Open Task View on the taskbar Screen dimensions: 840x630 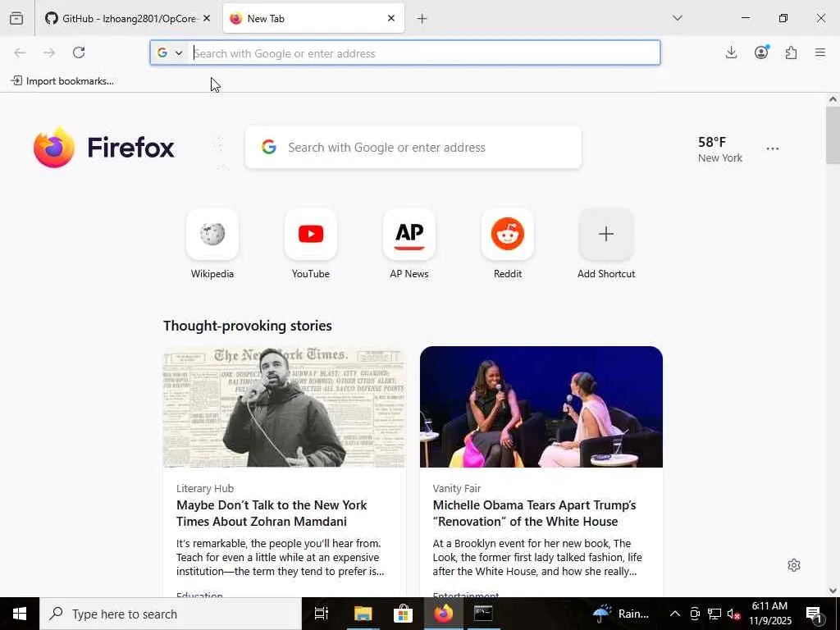322,614
